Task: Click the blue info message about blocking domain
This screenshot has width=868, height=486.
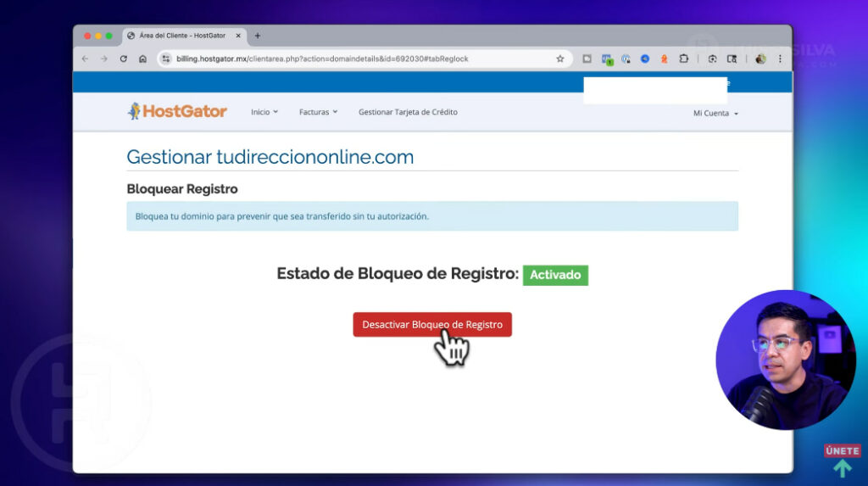Action: point(432,216)
